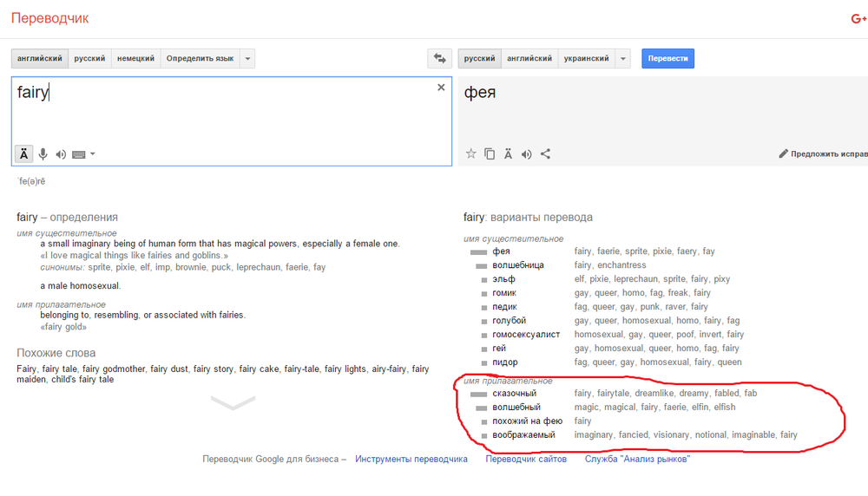Image resolution: width=868 pixels, height=496 pixels.
Task: Copy the translation to clipboard
Action: coord(490,153)
